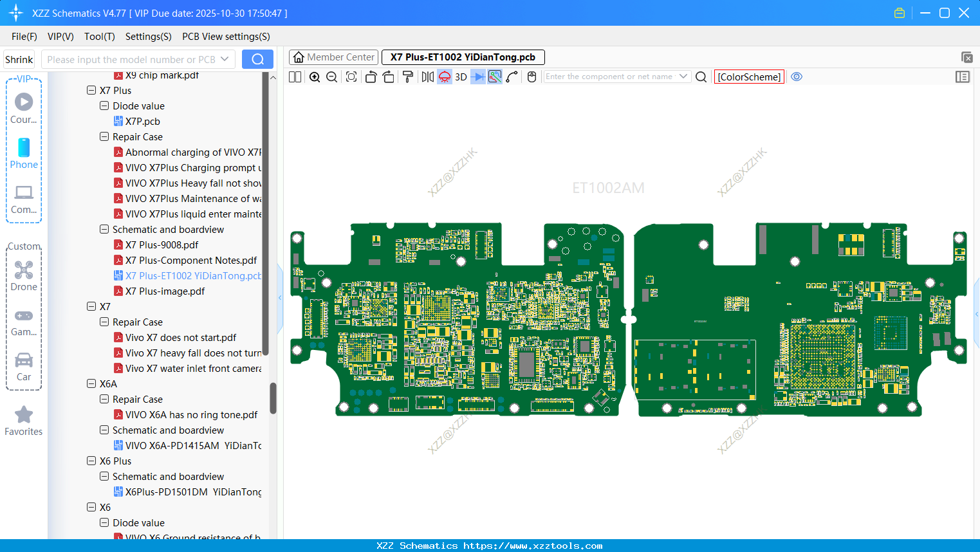Screen dimensions: 980x552
Task: Collapse the X6 Plus tree node
Action: (91, 461)
